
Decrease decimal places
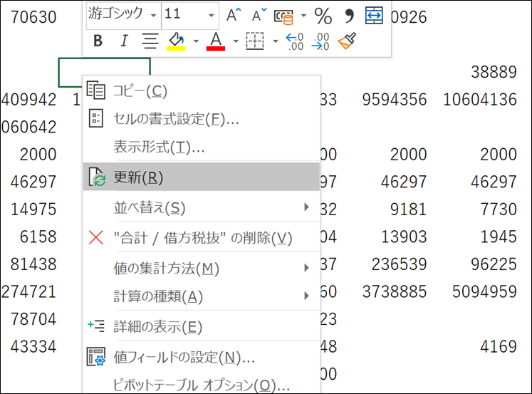point(320,41)
